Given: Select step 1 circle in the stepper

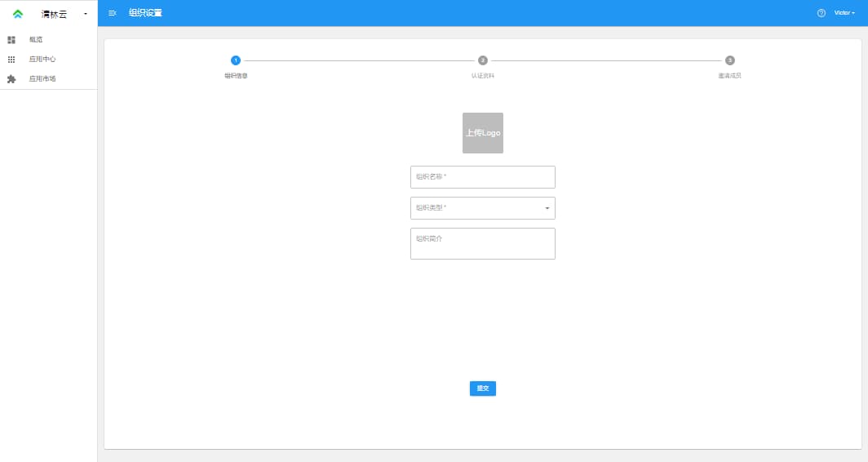Looking at the screenshot, I should click(236, 60).
